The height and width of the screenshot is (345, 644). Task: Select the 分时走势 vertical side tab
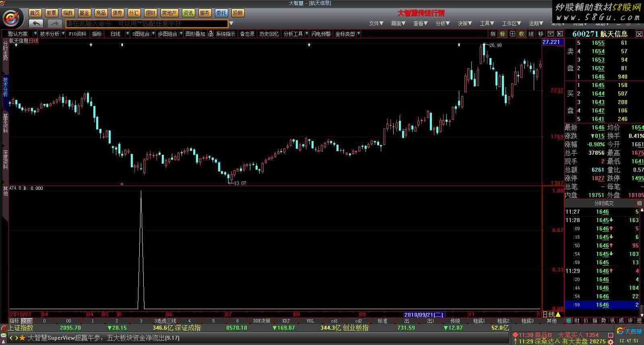pos(5,51)
